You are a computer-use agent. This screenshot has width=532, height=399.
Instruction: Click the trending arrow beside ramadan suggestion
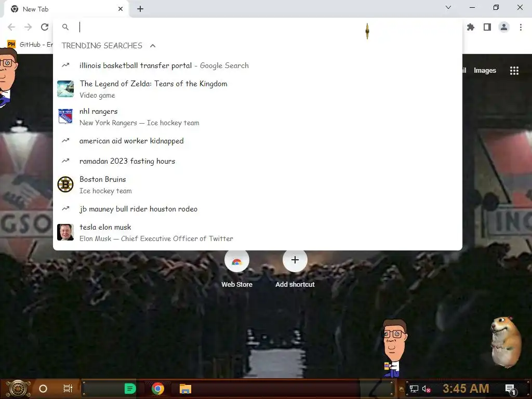coord(65,161)
